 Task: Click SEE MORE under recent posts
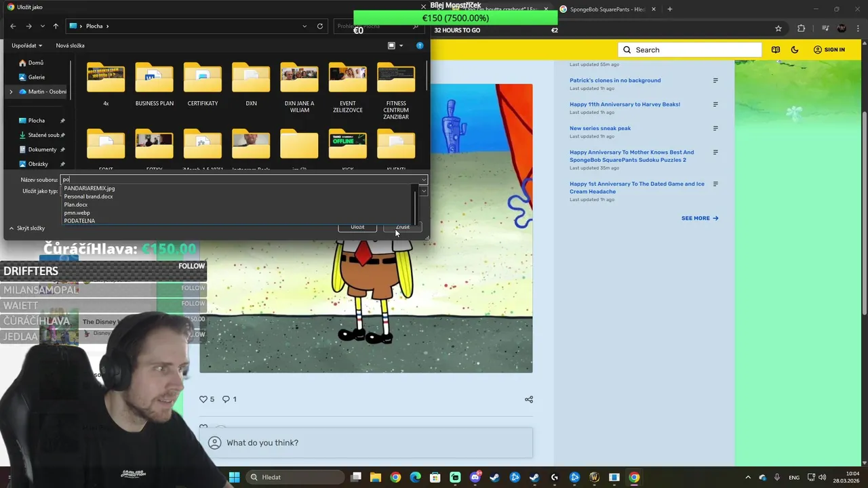point(700,218)
